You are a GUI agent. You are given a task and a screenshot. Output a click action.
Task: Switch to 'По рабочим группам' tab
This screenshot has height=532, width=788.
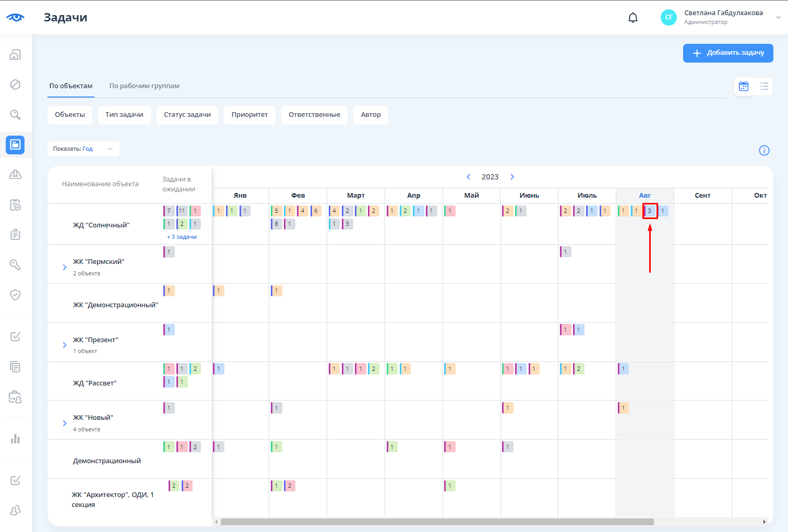[144, 86]
